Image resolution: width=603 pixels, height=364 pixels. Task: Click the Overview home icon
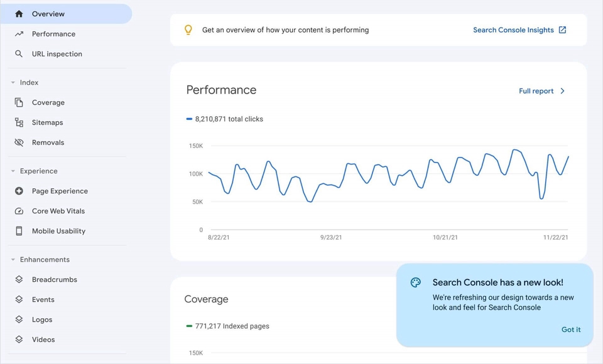click(19, 14)
